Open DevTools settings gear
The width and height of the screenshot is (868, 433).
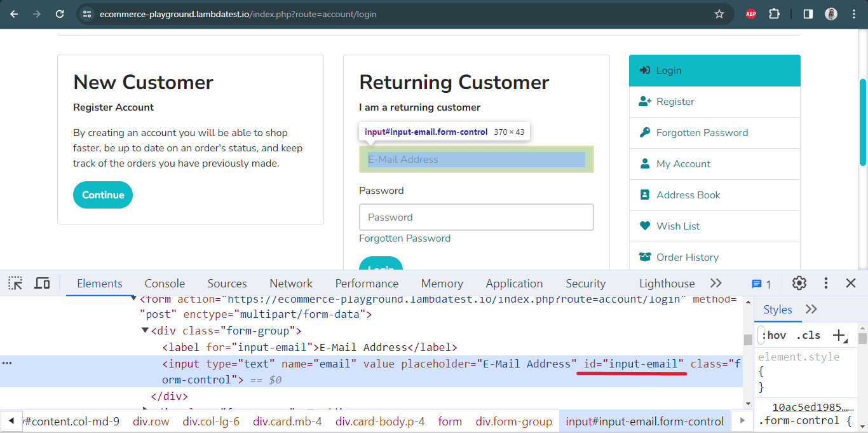click(799, 283)
